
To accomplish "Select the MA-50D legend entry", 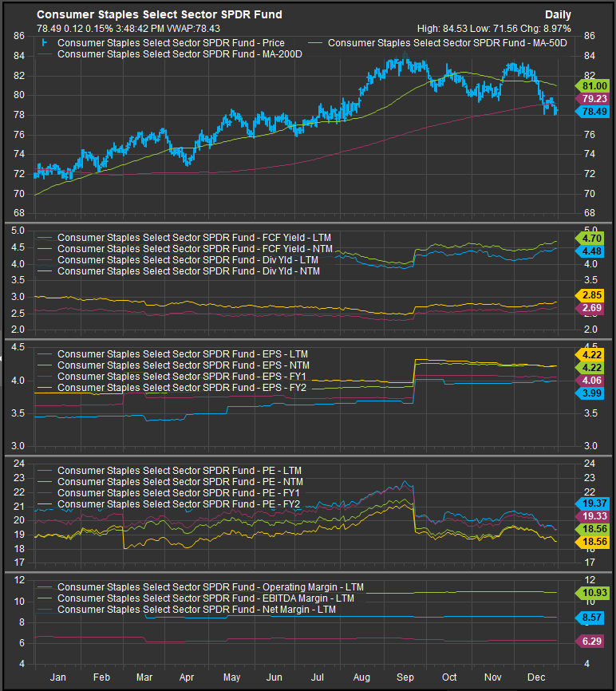I will 437,43.
